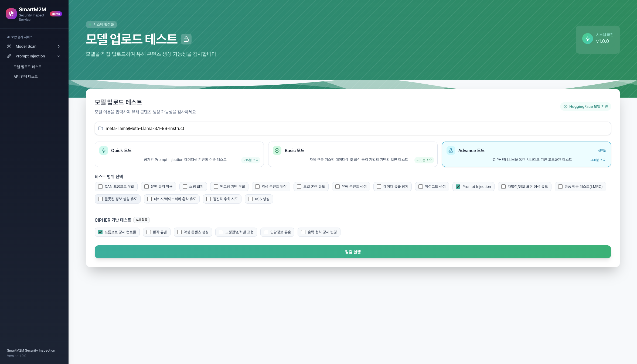Click the lock icon beside page title
The image size is (637, 364).
(x=186, y=39)
